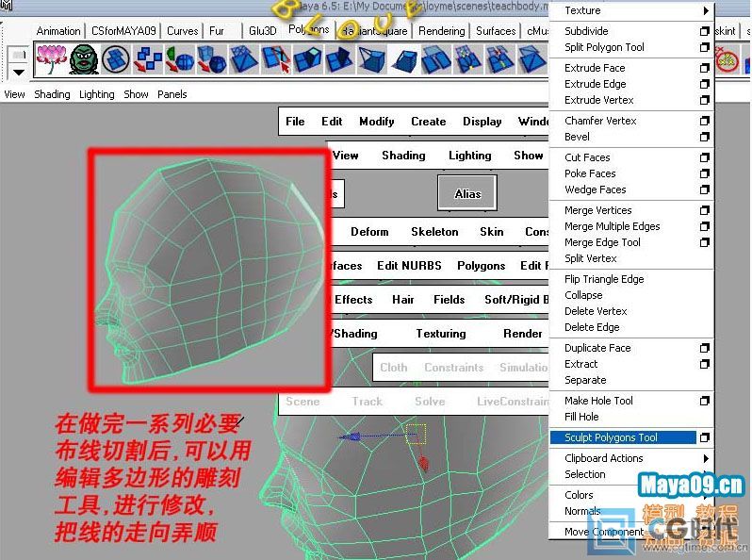
Task: Choose Delete Vertex menu entry
Action: tap(596, 311)
